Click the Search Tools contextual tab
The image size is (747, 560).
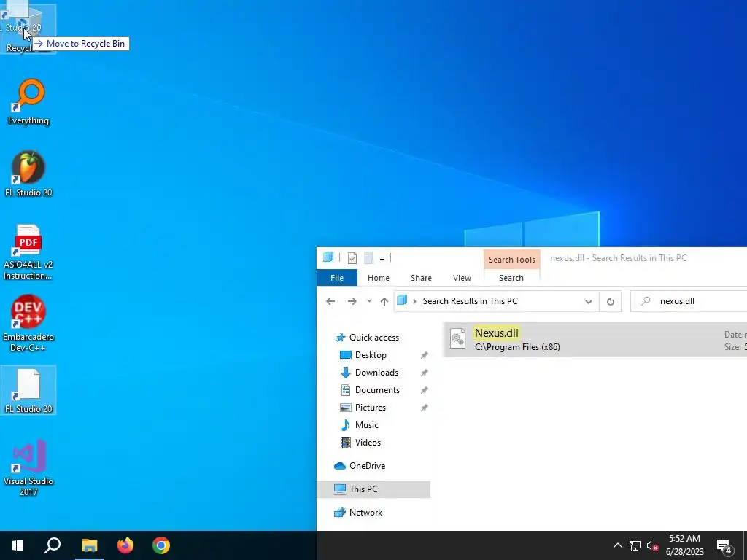pos(511,260)
